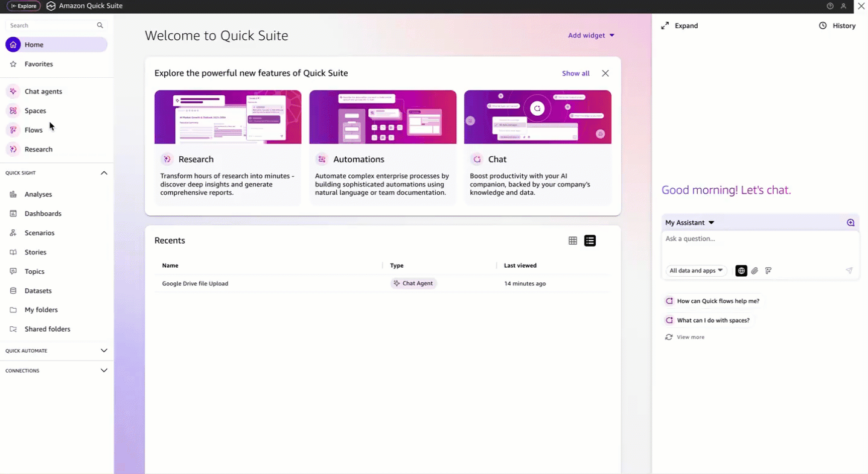Open the Add widget button
The width and height of the screenshot is (868, 474).
pos(590,35)
